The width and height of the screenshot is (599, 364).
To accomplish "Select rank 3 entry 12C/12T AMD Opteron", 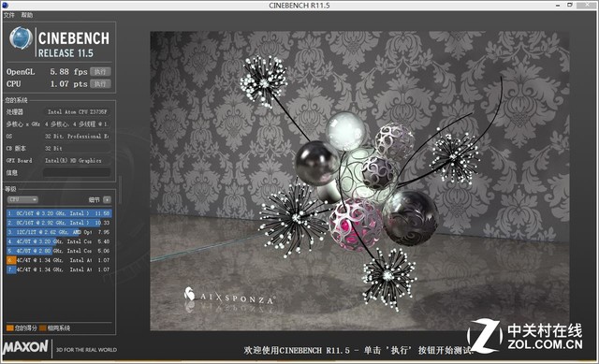I will pyautogui.click(x=59, y=232).
